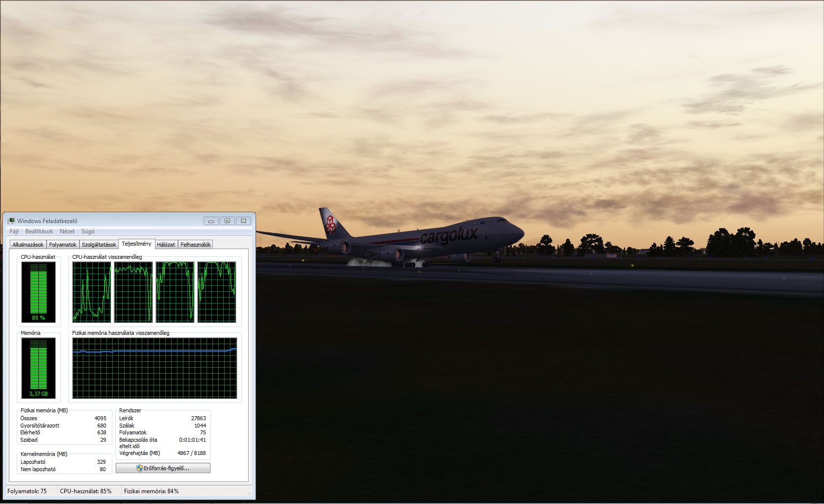Switch to the Felhasználók tab
The width and height of the screenshot is (824, 504).
pos(196,245)
